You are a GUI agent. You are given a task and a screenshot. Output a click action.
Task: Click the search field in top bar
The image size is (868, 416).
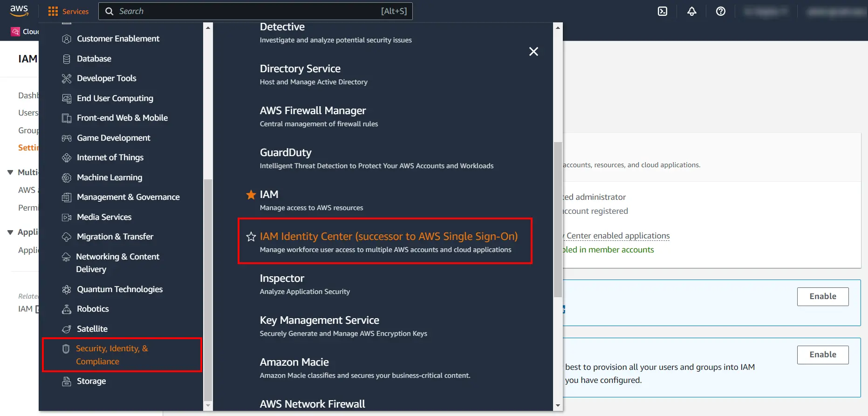point(255,11)
